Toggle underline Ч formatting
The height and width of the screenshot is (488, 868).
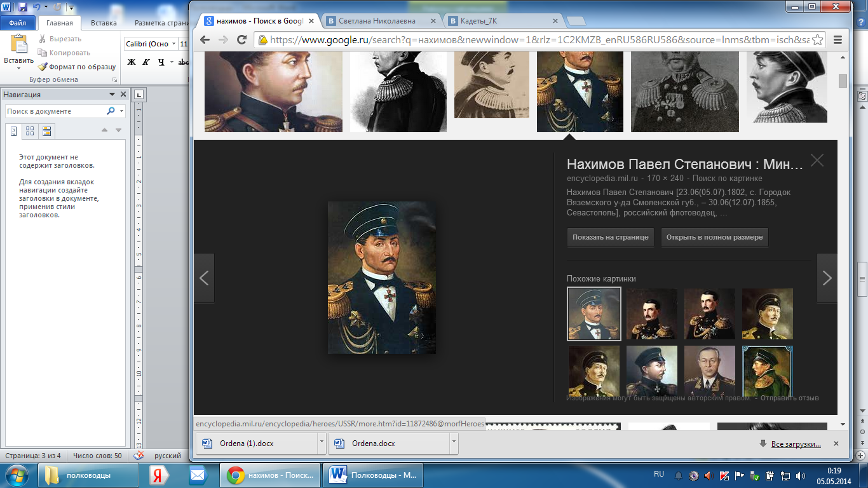point(161,62)
